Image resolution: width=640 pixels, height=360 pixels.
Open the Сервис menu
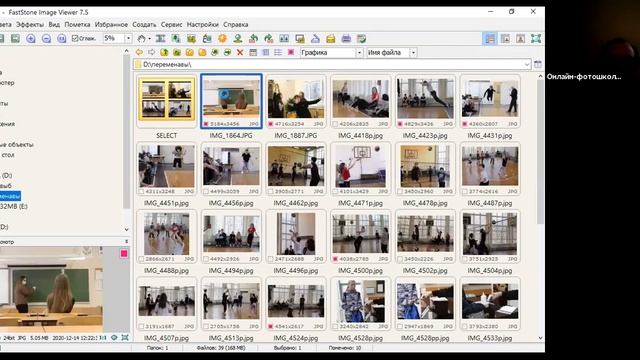pyautogui.click(x=171, y=24)
